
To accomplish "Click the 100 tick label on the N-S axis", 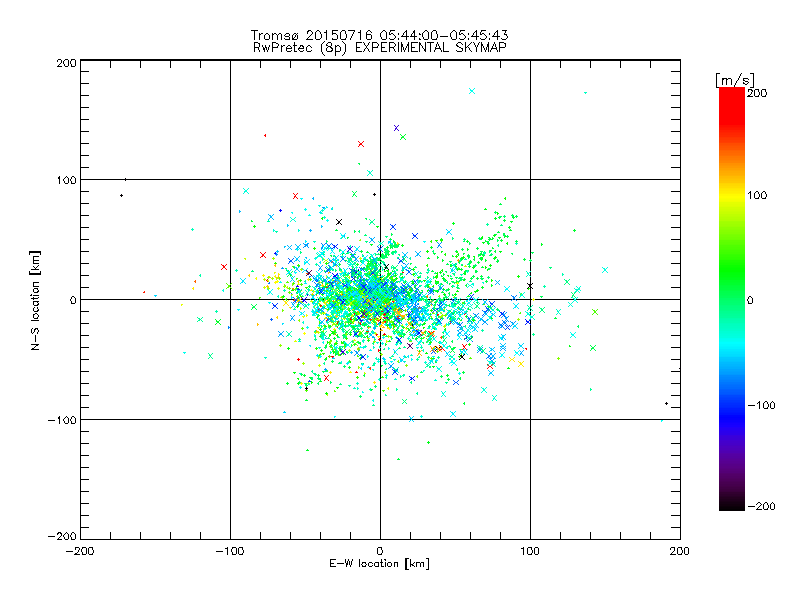I will (66, 180).
